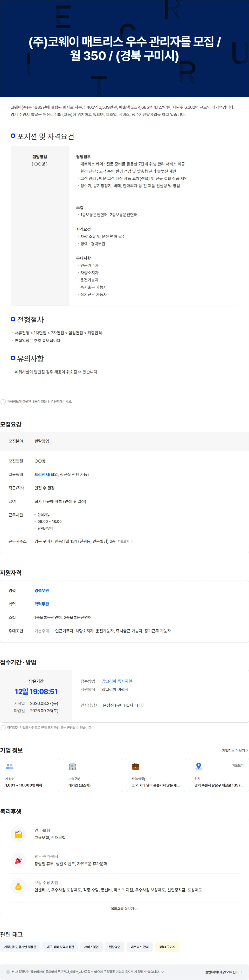The image size is (249, 980).
Task: Click 회사 내규에 따름 (면접 후 결정) salary text
Action: (60, 501)
